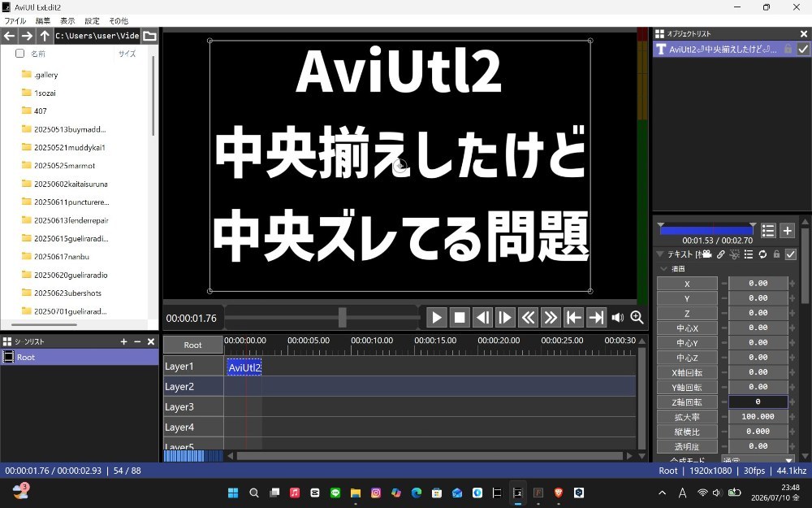The image size is (812, 508).
Task: Select the AviUtl2 text object in object list
Action: point(723,50)
